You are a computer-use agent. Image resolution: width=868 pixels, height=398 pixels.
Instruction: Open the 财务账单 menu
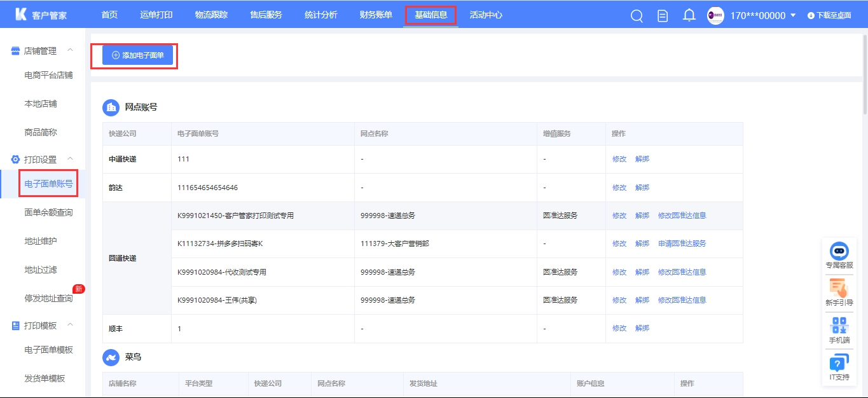[x=376, y=15]
